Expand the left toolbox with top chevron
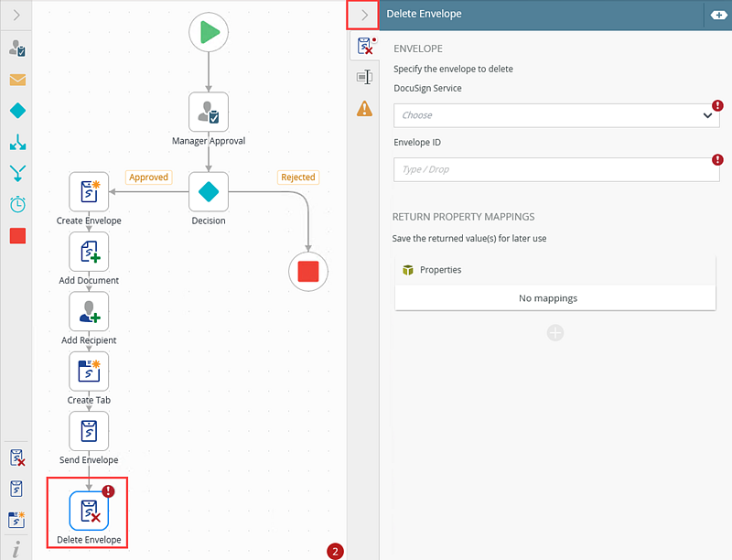732x560 pixels. 16,15
